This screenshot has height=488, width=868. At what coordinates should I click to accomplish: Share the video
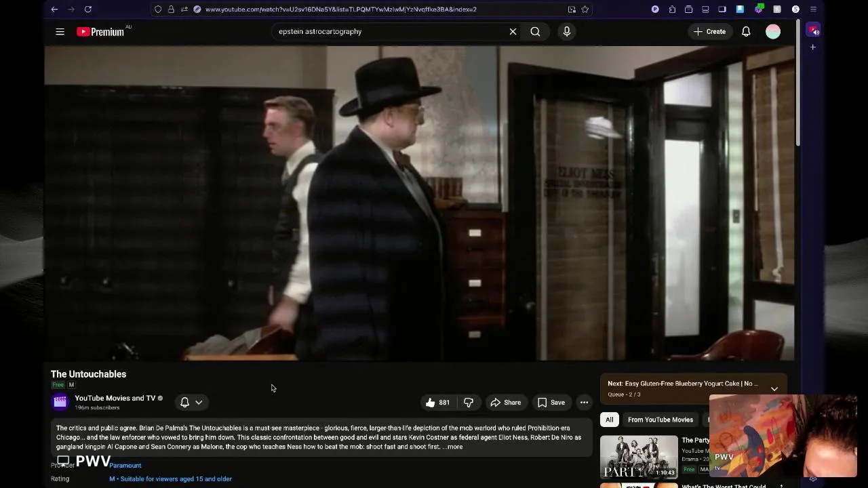click(x=506, y=403)
